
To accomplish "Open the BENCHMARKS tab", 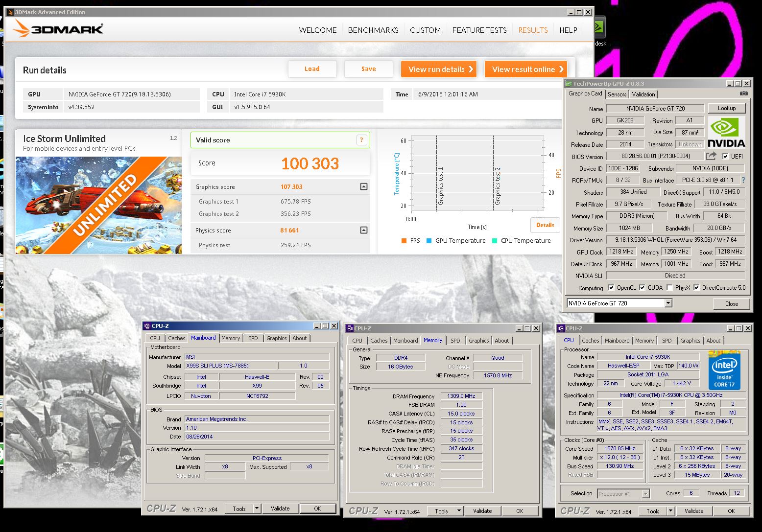I will [373, 30].
